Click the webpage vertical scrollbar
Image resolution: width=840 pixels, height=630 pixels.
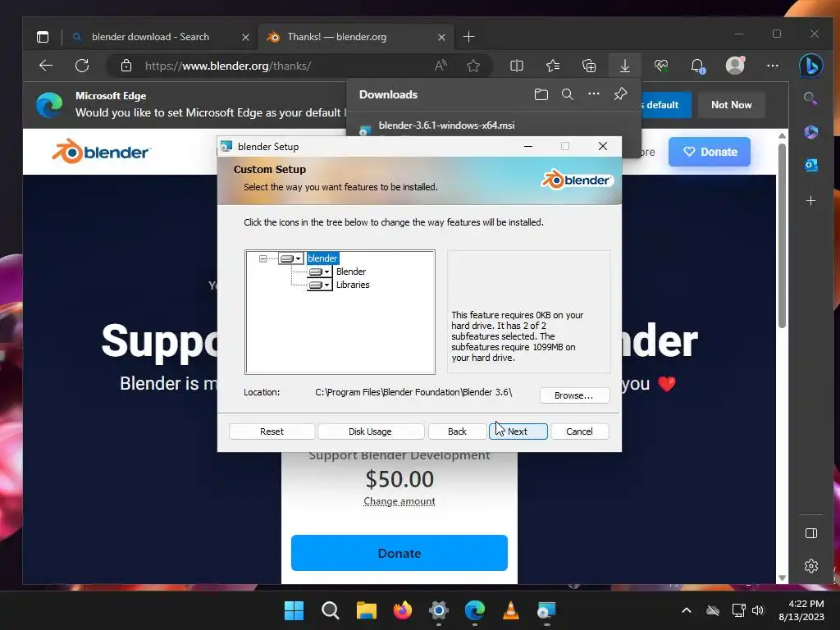tap(782, 235)
